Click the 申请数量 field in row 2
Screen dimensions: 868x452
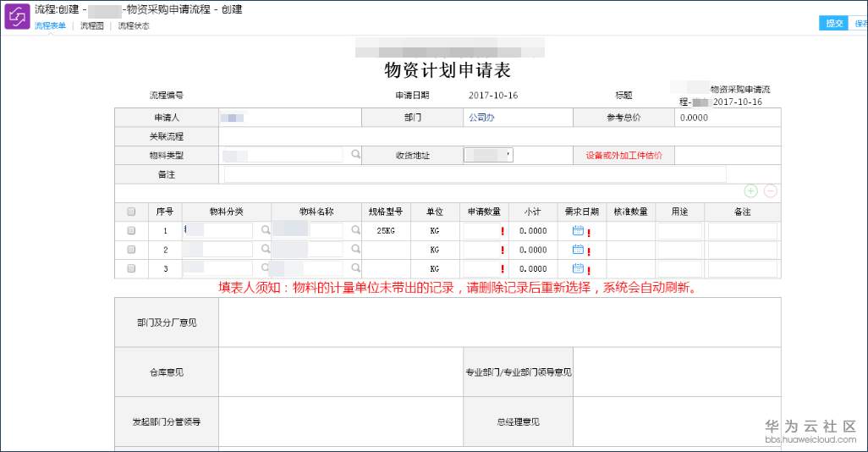[x=481, y=249]
